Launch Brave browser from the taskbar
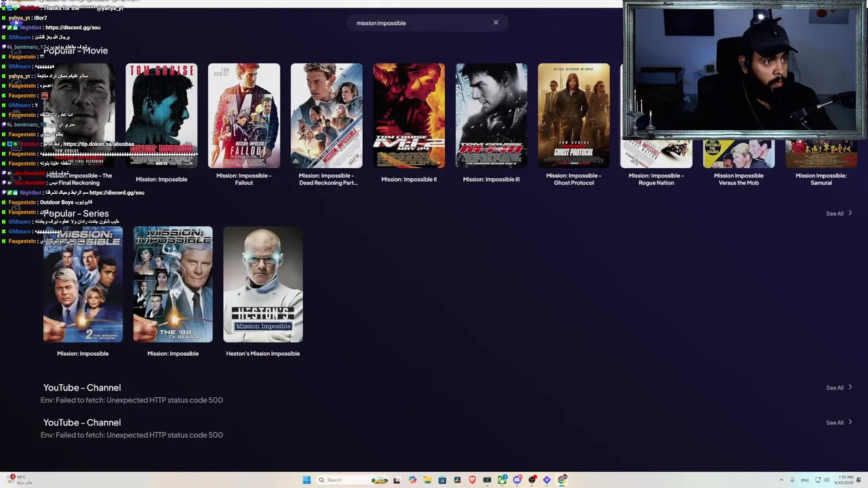Screen dimensions: 868x488 pos(472,480)
